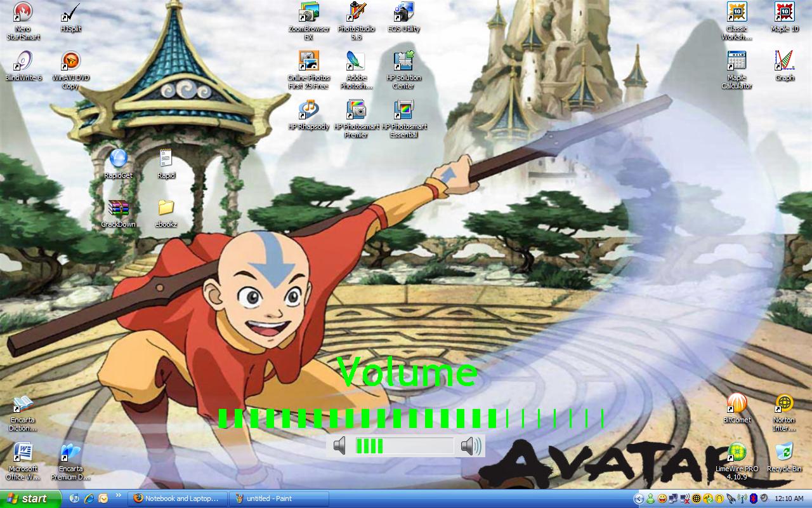Open Encarta Dictionary shortcut

tap(23, 412)
